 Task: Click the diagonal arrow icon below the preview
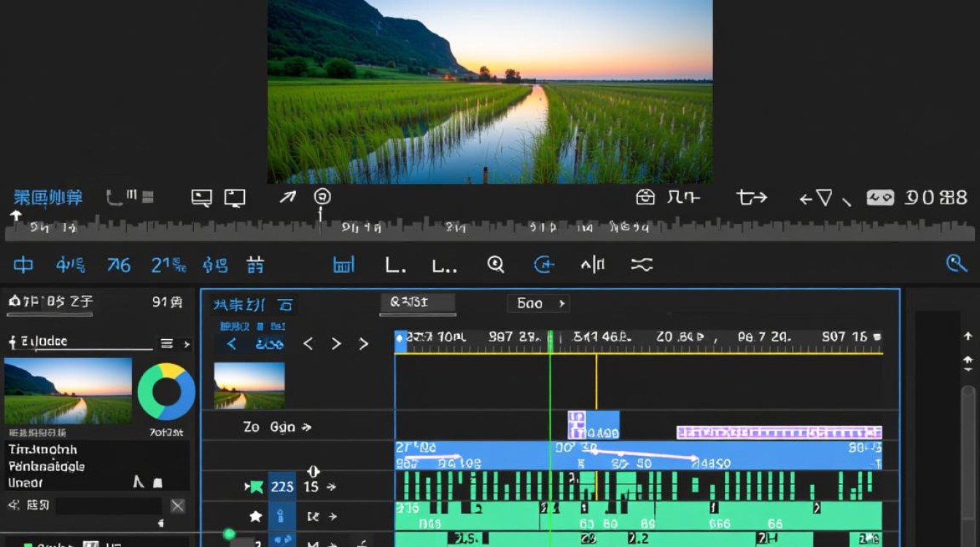[x=288, y=197]
